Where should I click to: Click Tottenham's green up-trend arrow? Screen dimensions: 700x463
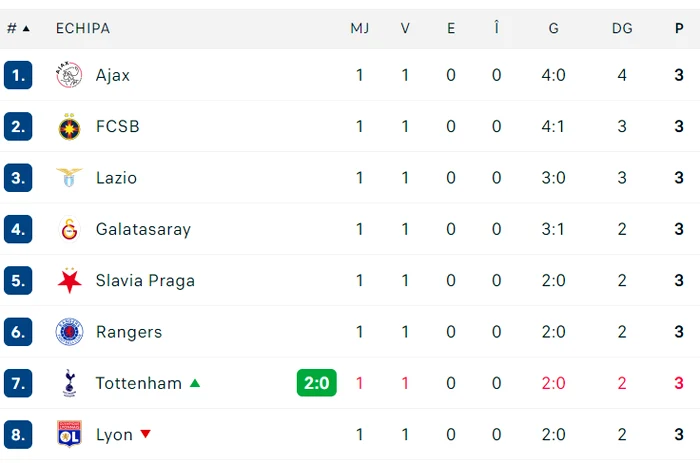195,383
